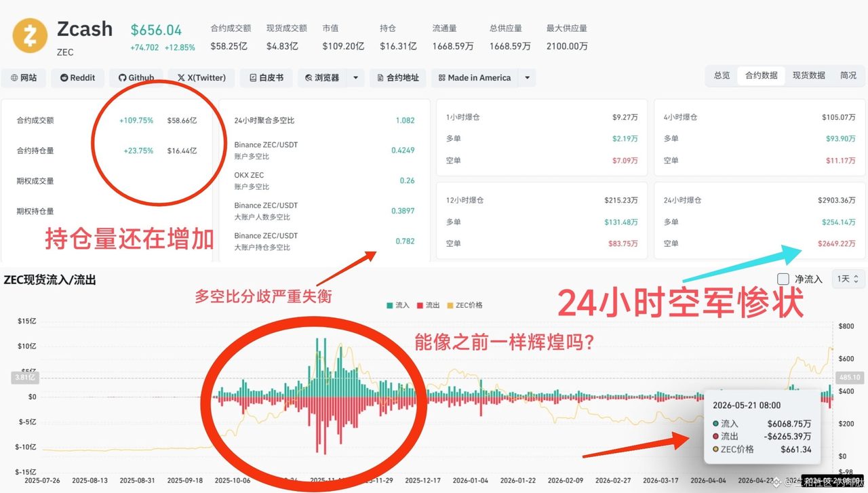This screenshot has height=493, width=868.
Task: Open the 浏览器 explorer button
Action: pyautogui.click(x=323, y=78)
